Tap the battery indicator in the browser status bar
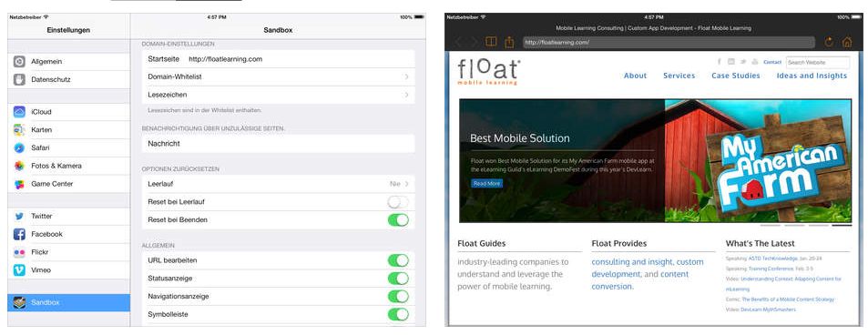Screen dimensions: 868x335 [857, 17]
